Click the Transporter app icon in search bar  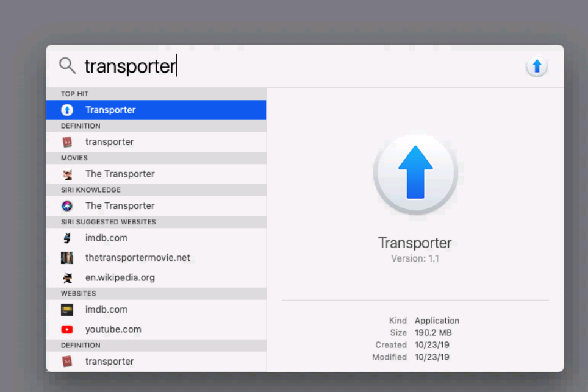(537, 66)
